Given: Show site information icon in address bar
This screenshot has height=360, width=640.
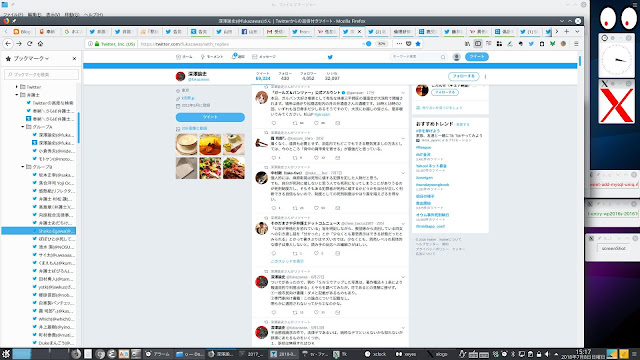Looking at the screenshot, I should [x=90, y=44].
